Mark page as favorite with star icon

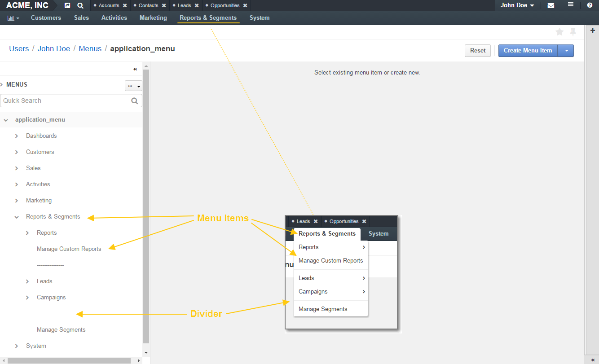pos(559,32)
